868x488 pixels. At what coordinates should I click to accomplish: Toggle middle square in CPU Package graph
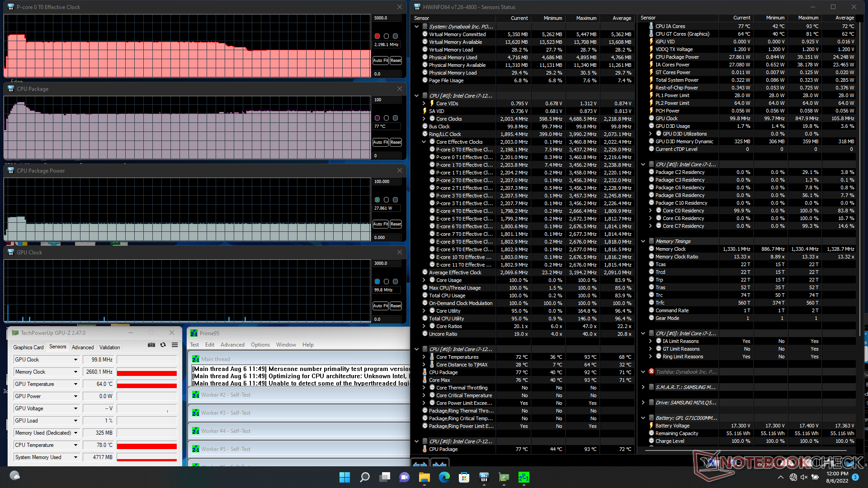pyautogui.click(x=386, y=118)
